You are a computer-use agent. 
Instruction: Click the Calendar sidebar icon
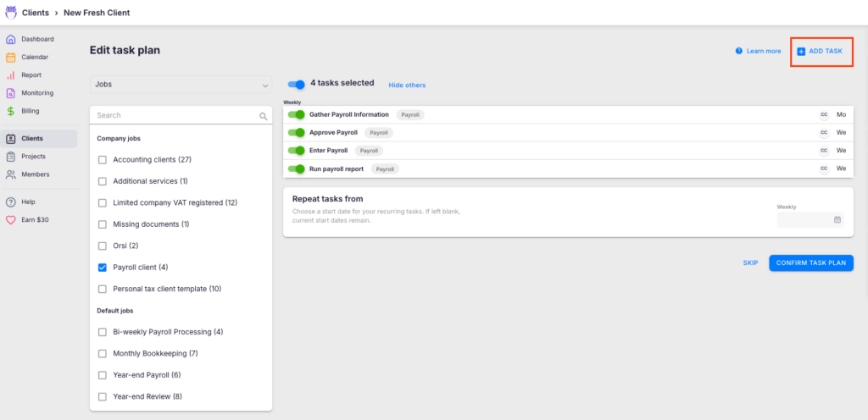[10, 57]
